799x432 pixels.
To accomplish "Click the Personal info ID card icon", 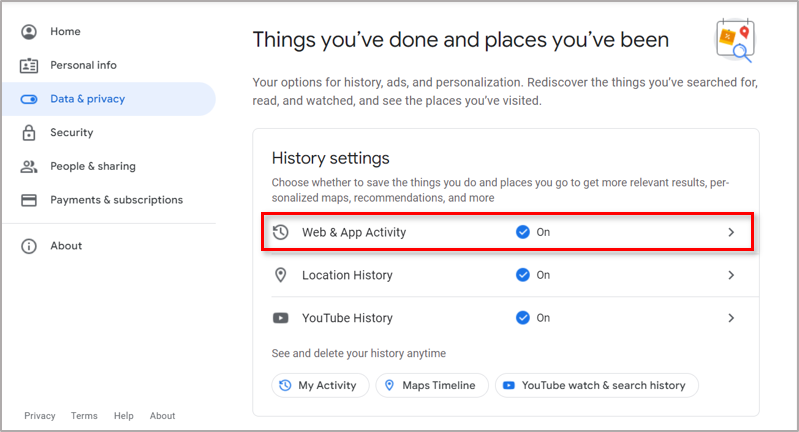I will tap(29, 66).
